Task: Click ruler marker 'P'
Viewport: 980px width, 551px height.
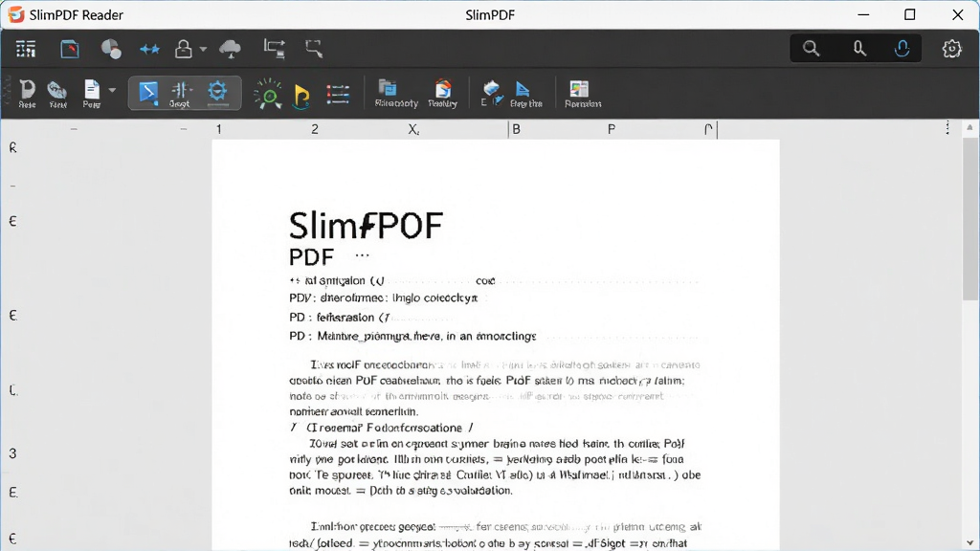Action: click(612, 129)
